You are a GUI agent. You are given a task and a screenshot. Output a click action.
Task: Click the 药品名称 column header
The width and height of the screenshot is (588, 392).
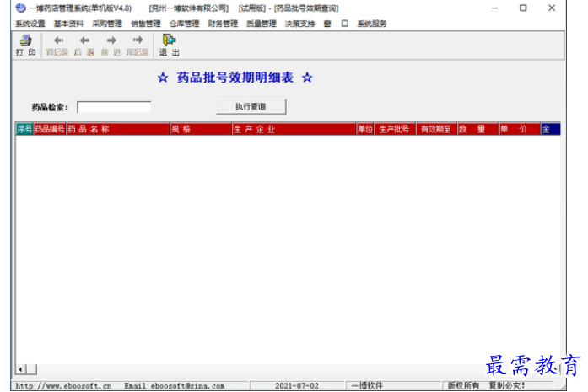click(118, 129)
